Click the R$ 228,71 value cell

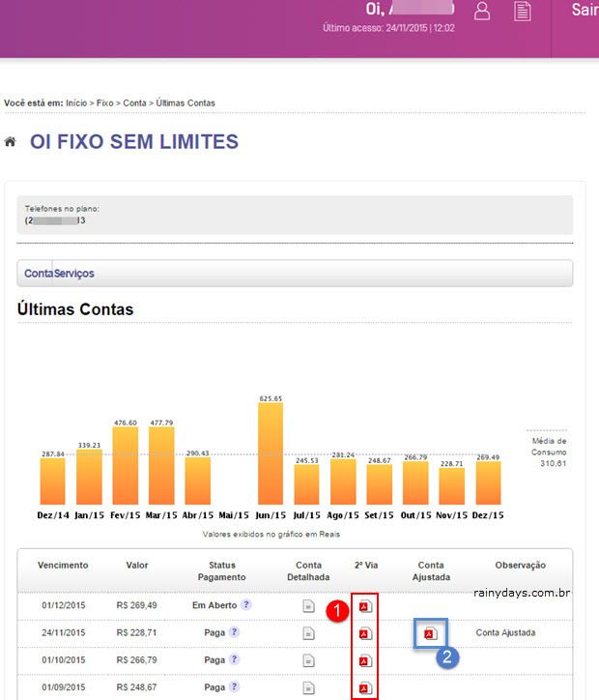click(136, 632)
